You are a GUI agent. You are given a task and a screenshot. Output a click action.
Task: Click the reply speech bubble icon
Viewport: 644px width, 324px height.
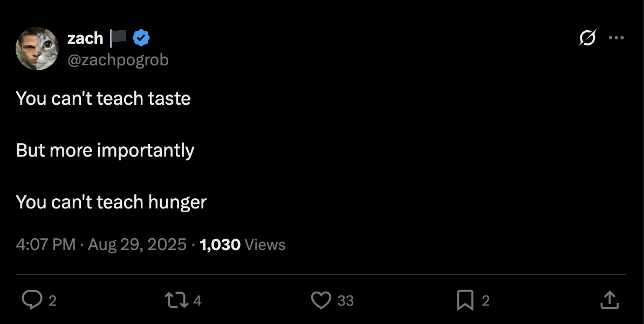pyautogui.click(x=32, y=300)
